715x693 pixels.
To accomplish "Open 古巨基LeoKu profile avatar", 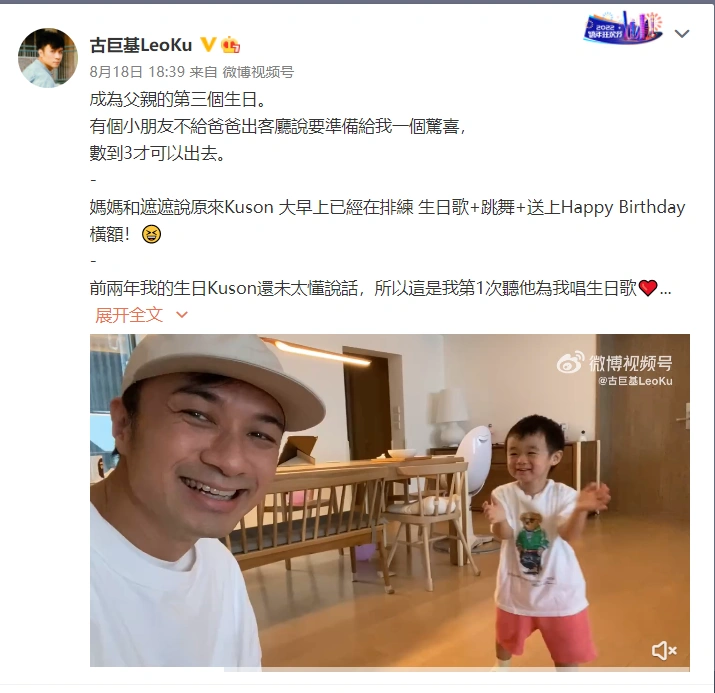I will (x=47, y=58).
